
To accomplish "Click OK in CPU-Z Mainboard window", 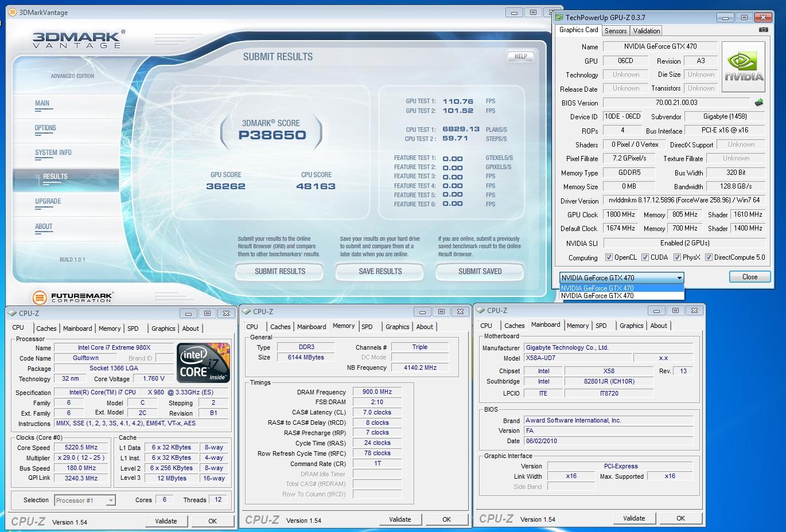I will pos(680,518).
